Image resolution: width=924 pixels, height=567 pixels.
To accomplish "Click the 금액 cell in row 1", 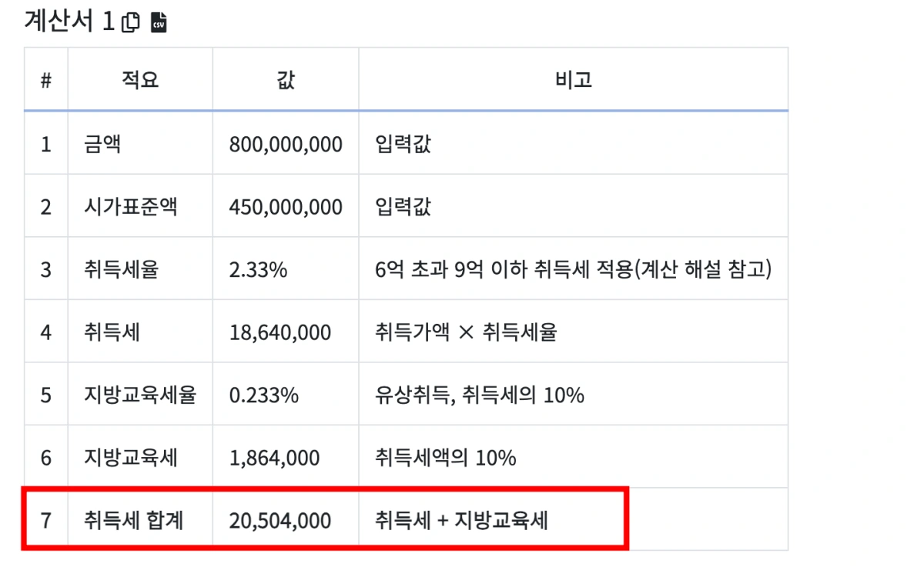I will click(x=99, y=143).
